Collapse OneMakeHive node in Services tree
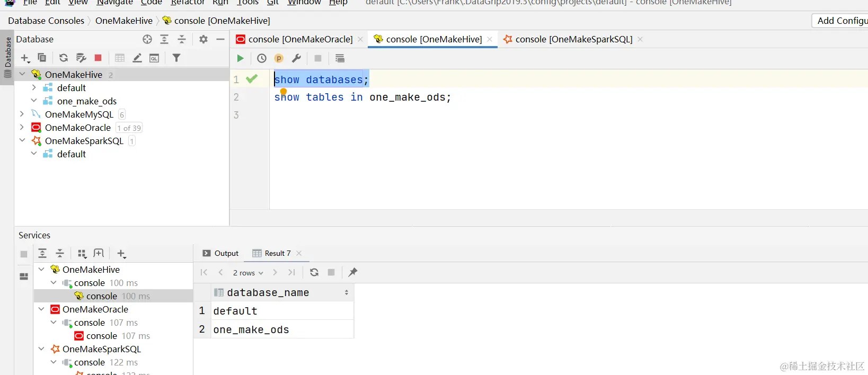868x375 pixels. click(41, 269)
